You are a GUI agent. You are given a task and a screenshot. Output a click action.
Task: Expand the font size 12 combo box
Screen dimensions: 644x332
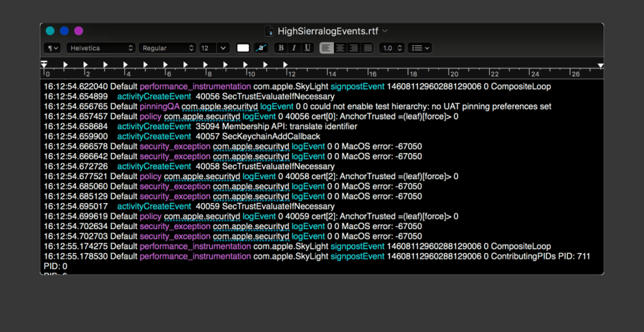223,48
